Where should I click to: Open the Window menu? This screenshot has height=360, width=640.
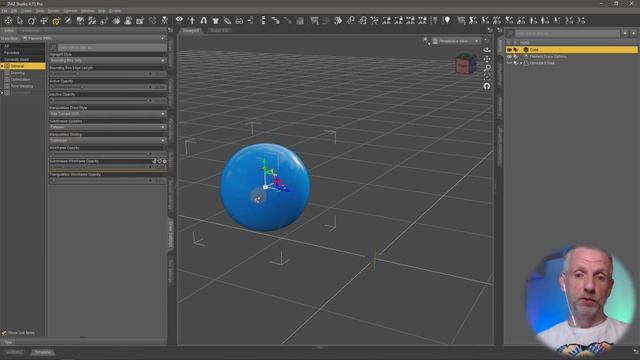click(87, 11)
